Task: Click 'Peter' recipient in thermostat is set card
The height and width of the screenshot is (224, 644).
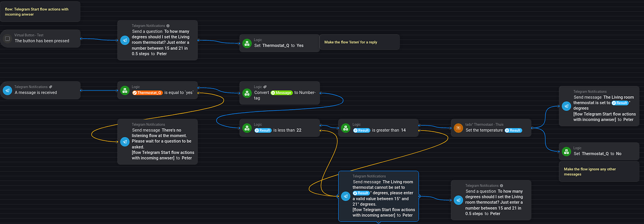Action: (x=628, y=119)
